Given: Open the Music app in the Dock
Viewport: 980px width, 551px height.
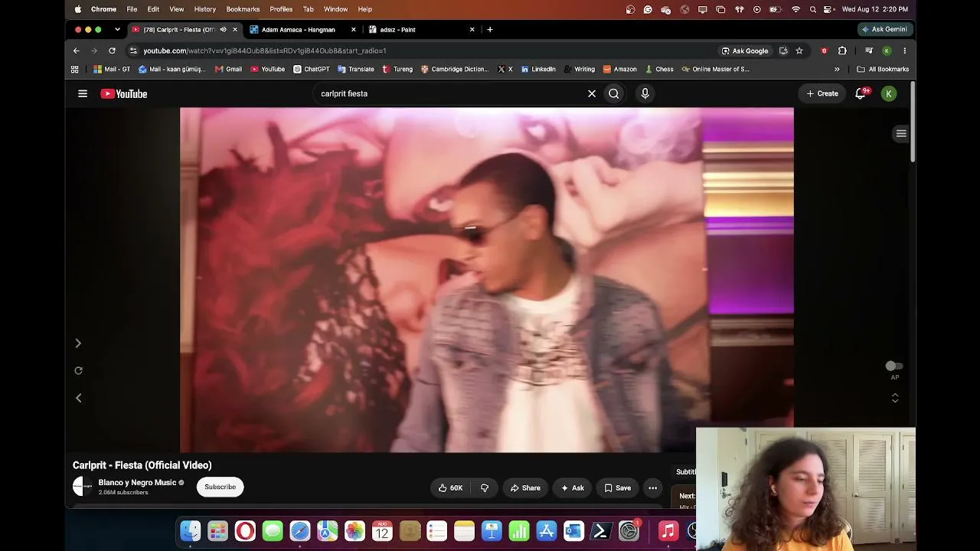Looking at the screenshot, I should click(668, 530).
